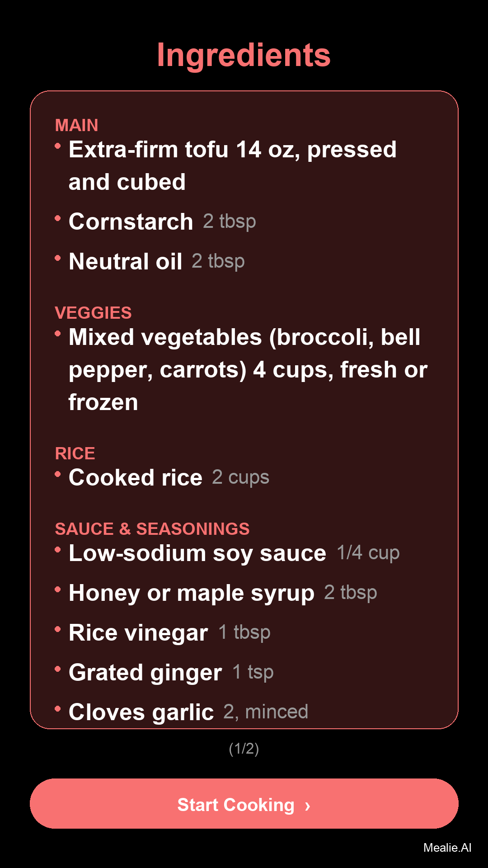Click the chevron arrow on Start Cooking
Viewport: 488px width, 868px height.
coord(308,806)
